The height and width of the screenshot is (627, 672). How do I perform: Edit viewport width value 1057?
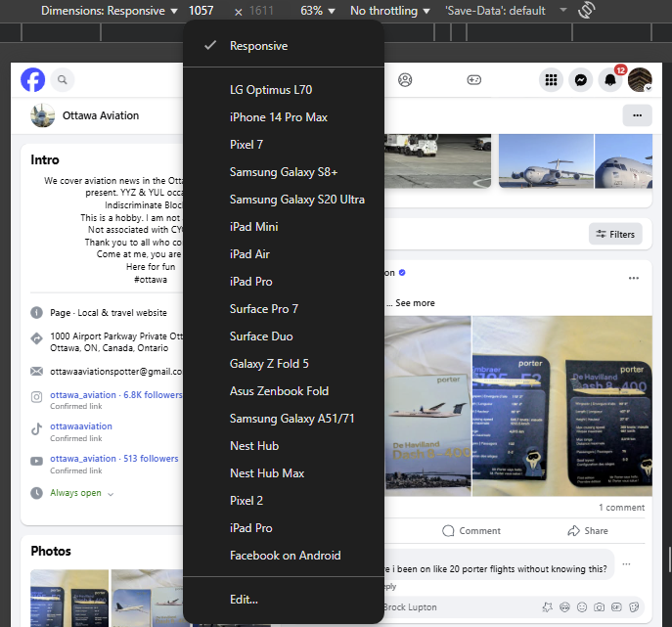201,11
